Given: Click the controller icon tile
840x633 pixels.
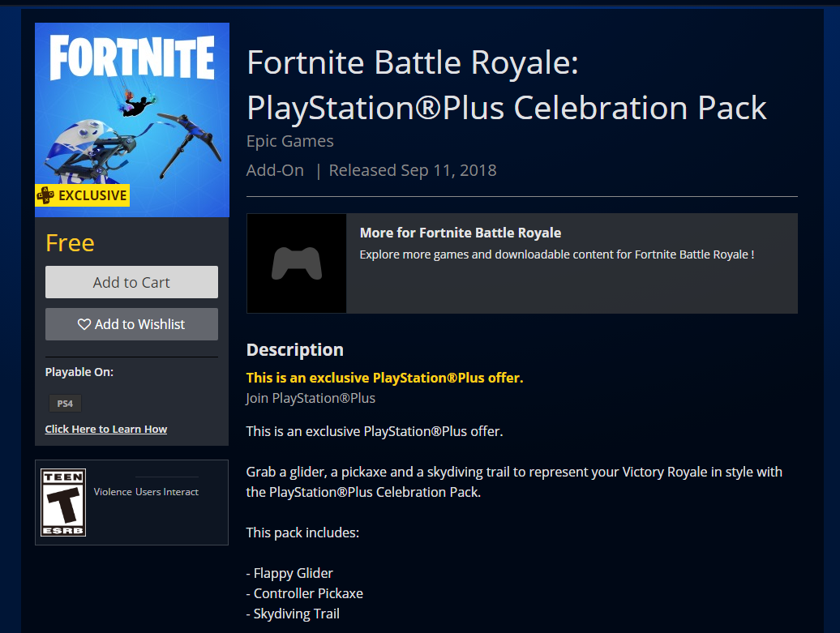Looking at the screenshot, I should point(297,263).
